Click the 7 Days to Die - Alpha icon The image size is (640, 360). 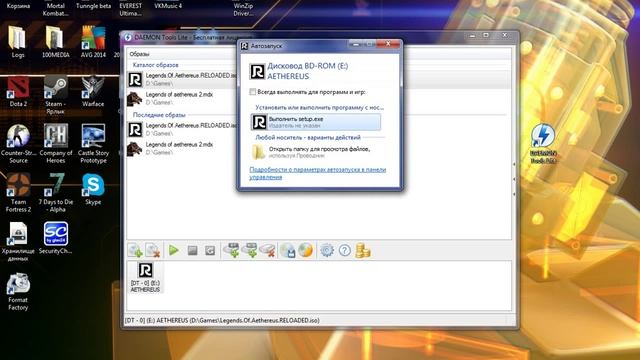(x=56, y=193)
